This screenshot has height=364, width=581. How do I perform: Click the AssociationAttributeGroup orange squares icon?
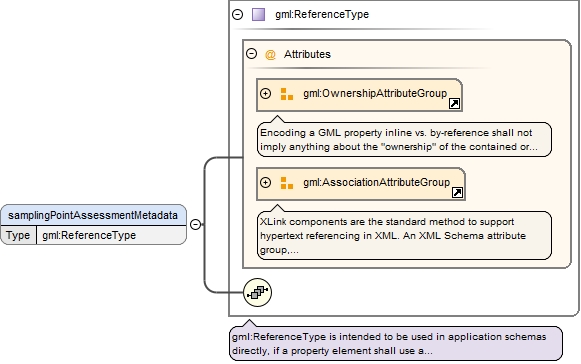(x=286, y=183)
